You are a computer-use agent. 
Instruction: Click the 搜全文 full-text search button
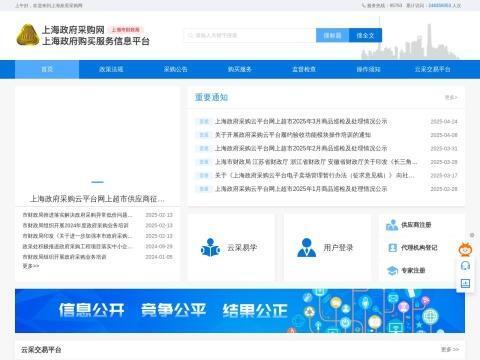[365, 35]
